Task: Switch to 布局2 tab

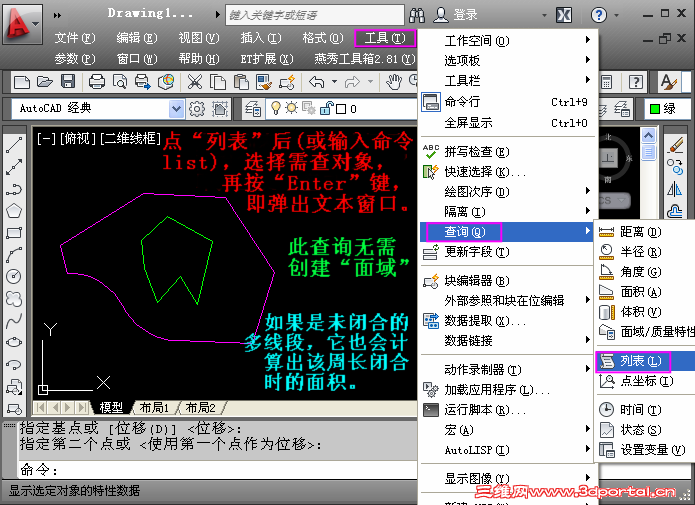Action: point(201,407)
